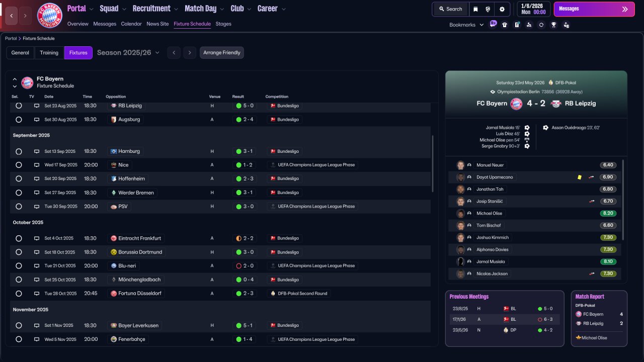Click Michael Olise's portrait in lineup
Image resolution: width=644 pixels, height=362 pixels.
pyautogui.click(x=460, y=214)
